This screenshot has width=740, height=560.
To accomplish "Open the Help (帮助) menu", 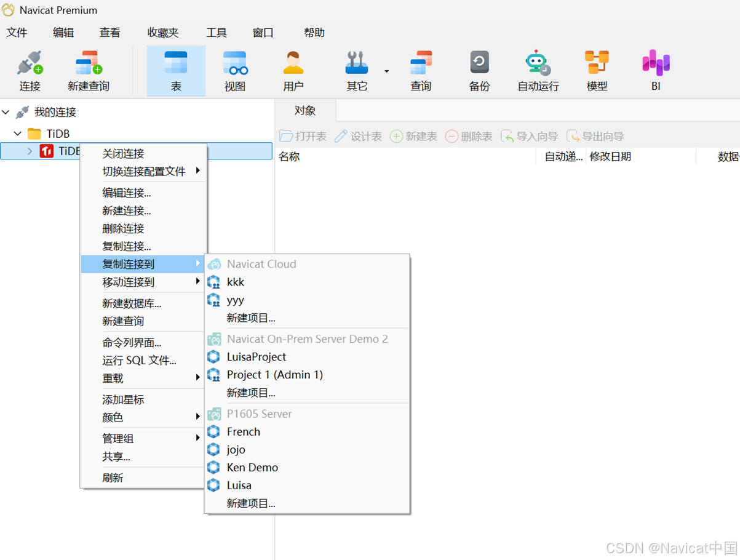I will click(314, 33).
